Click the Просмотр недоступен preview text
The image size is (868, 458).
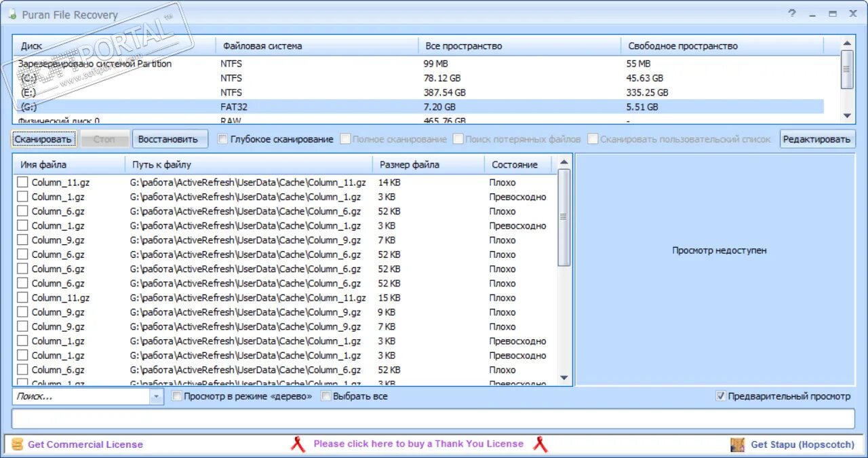pos(719,250)
